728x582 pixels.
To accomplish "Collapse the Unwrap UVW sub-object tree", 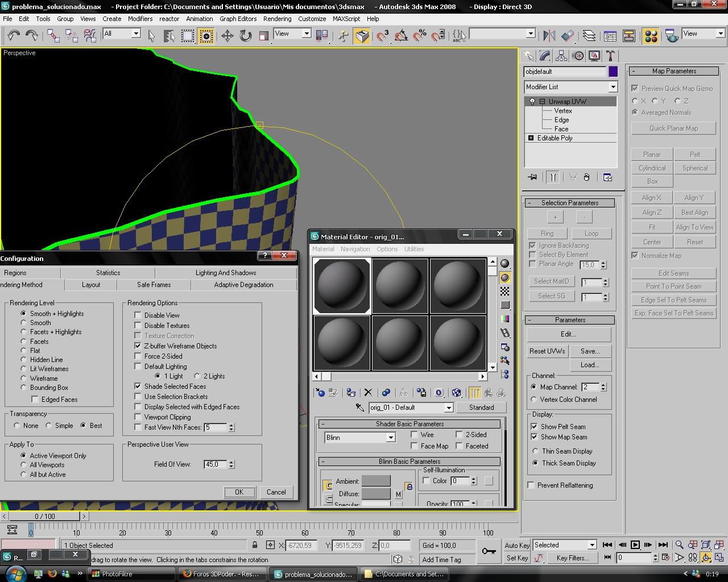I will 542,102.
